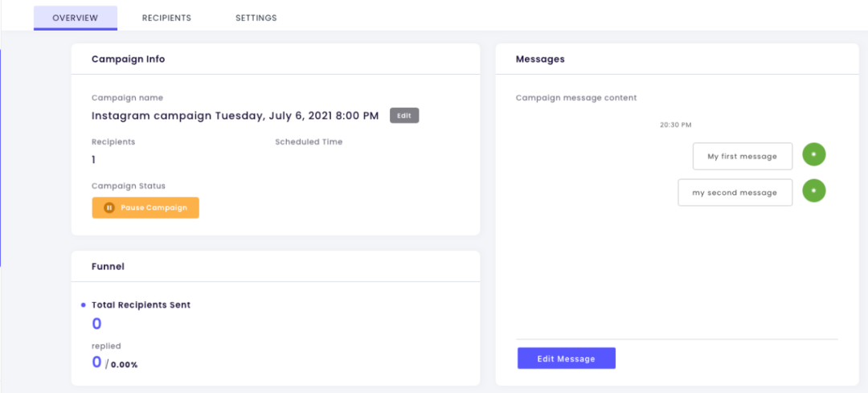868x393 pixels.
Task: Click the Messages panel heading
Action: pyautogui.click(x=540, y=59)
